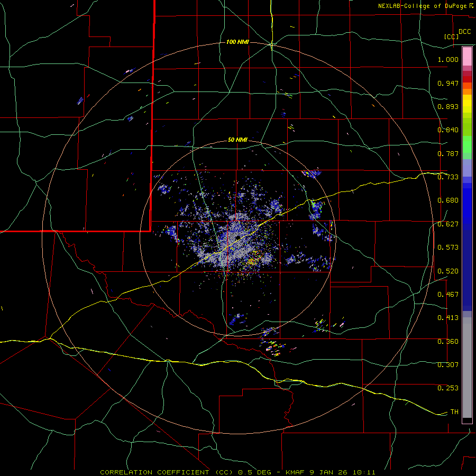
Task: Click the KMAF 9 JAN 26 10:11 timestamp
Action: (x=331, y=472)
